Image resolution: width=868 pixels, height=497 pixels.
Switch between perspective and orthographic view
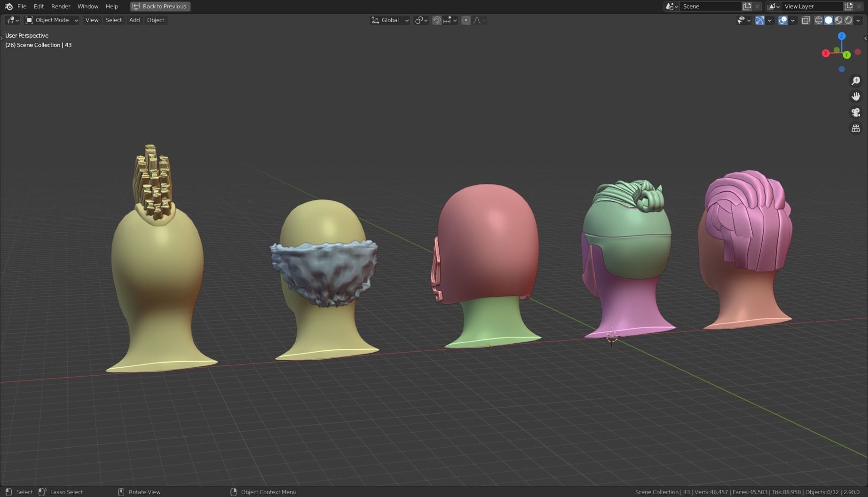(x=856, y=128)
